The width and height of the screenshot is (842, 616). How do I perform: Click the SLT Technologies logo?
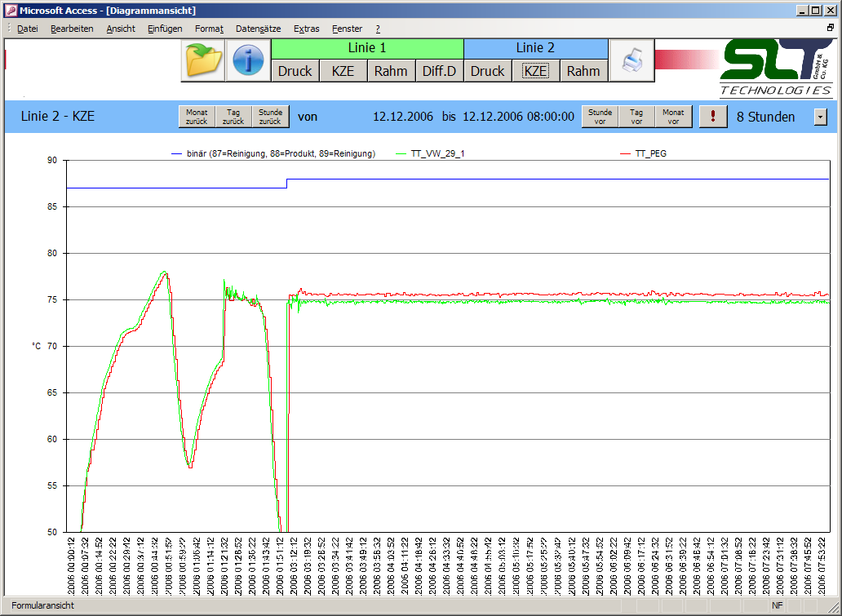pyautogui.click(x=776, y=68)
